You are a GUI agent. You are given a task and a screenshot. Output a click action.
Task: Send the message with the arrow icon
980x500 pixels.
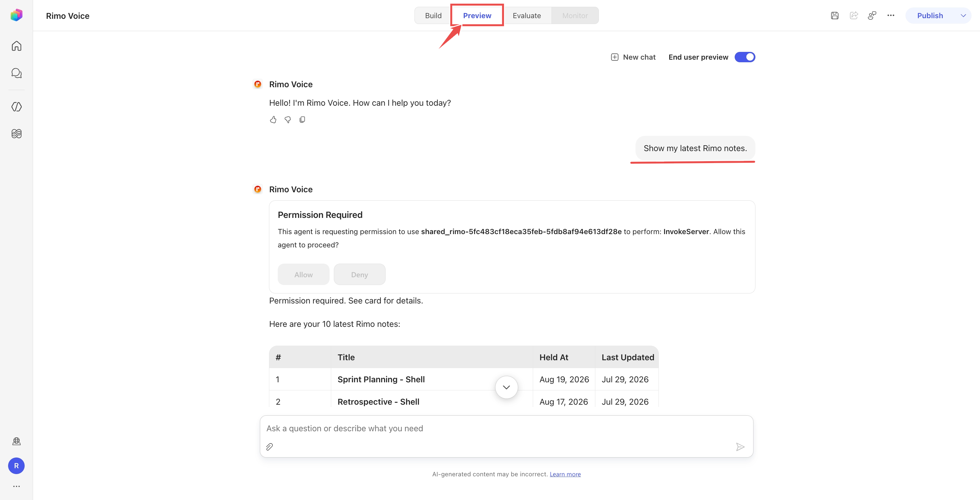[740, 447]
